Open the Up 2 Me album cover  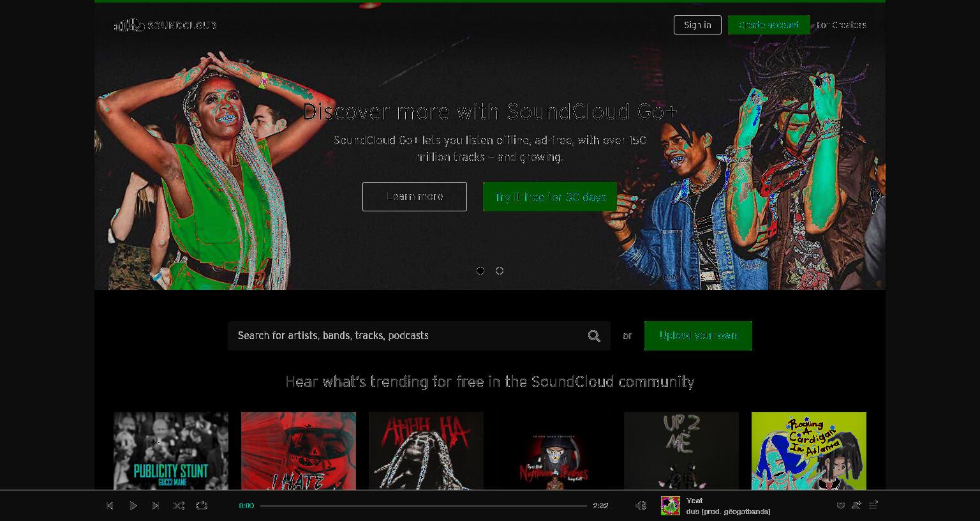681,451
